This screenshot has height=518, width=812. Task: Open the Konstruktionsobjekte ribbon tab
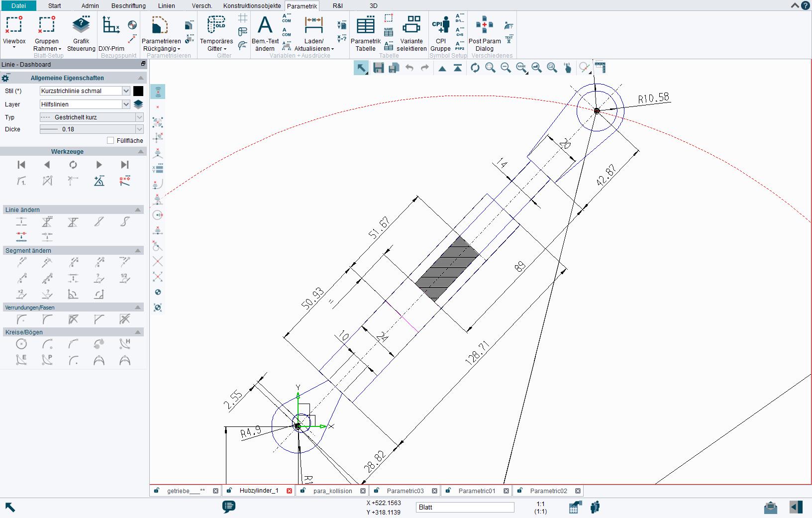252,6
